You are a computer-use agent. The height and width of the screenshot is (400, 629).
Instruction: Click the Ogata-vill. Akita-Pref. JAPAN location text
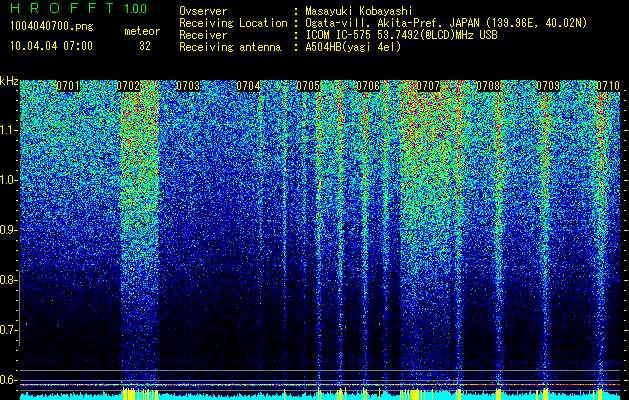446,23
